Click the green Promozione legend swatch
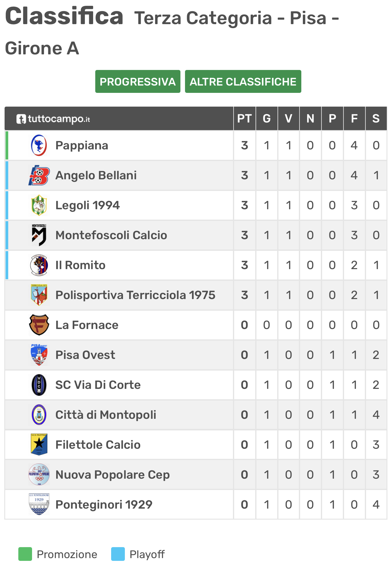Screen dimensions: 392x574 [x=25, y=554]
